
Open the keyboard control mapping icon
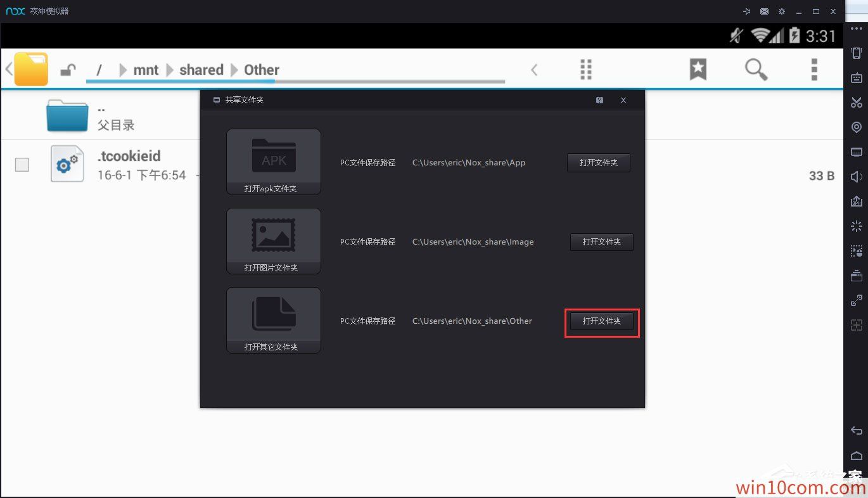(x=857, y=77)
